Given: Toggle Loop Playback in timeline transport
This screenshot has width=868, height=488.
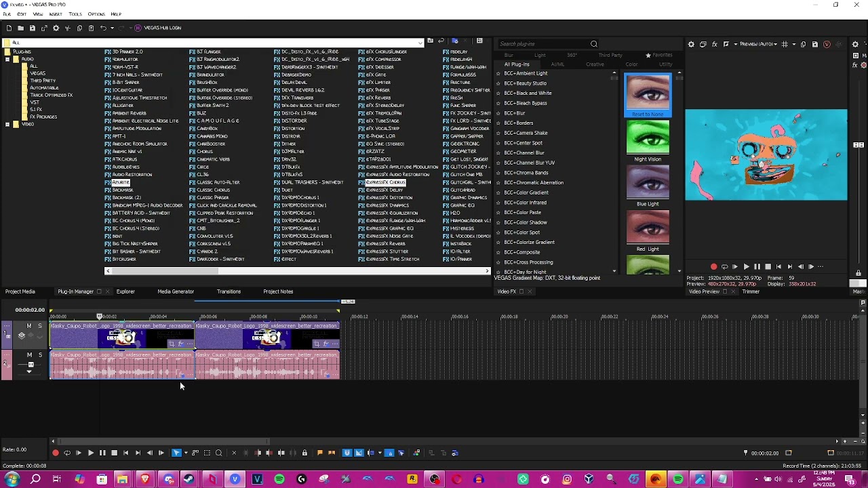Looking at the screenshot, I should tap(66, 453).
